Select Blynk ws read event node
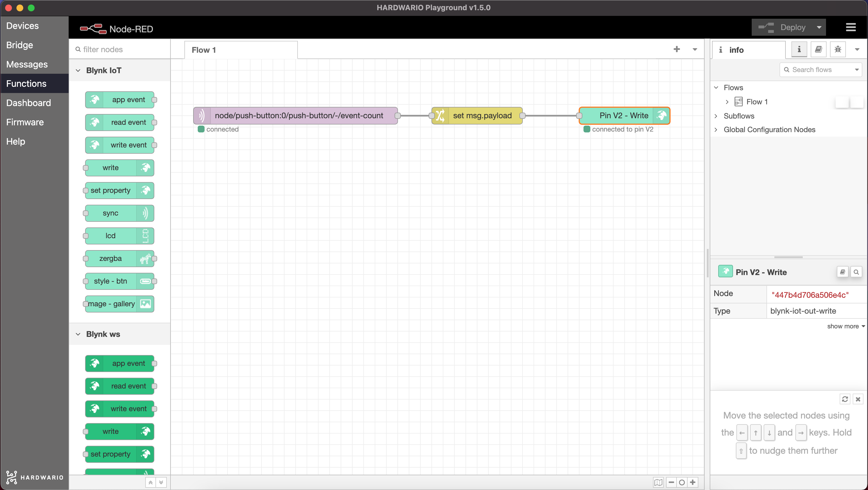This screenshot has height=490, width=868. 120,386
